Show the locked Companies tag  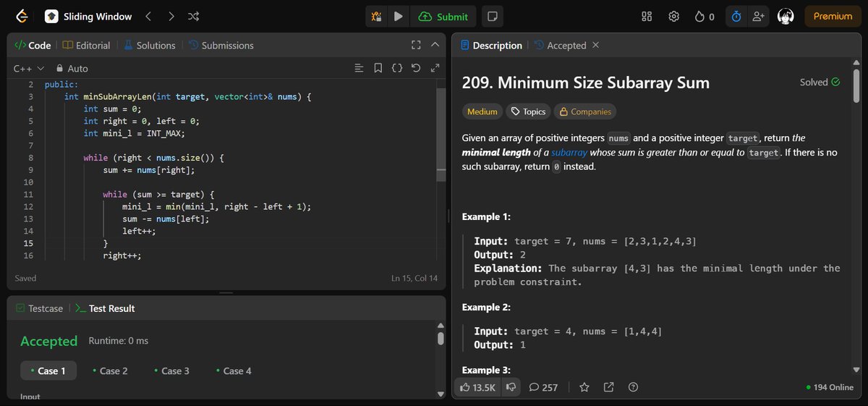585,111
